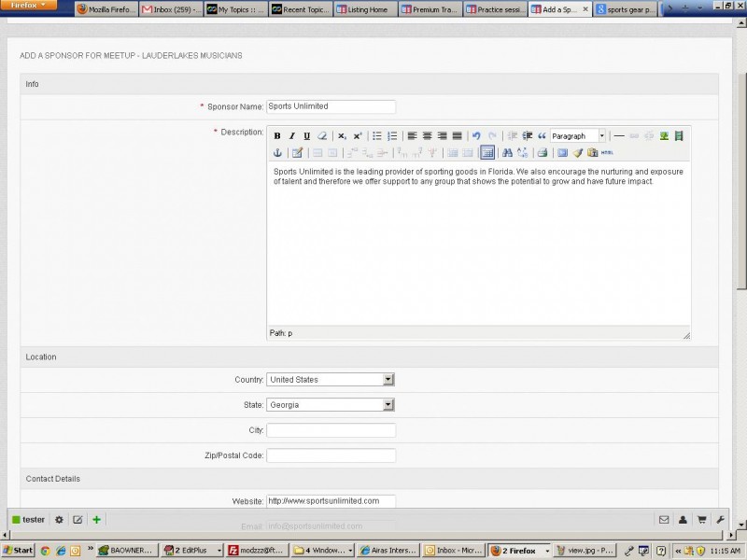Click the Sponsor Name input field
The image size is (747, 560).
[331, 106]
